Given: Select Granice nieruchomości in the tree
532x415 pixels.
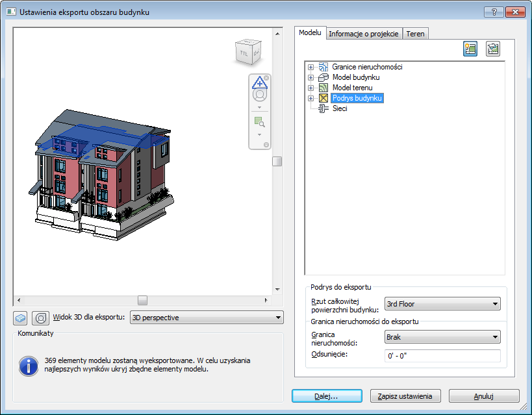Looking at the screenshot, I should [367, 67].
